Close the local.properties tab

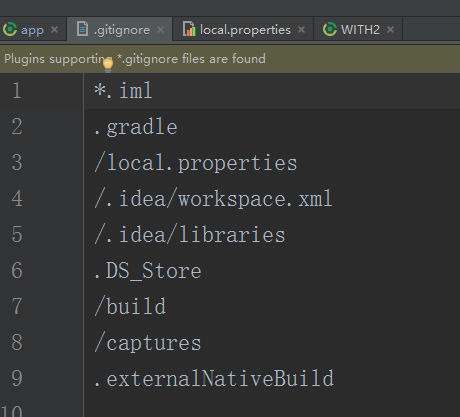(x=301, y=30)
